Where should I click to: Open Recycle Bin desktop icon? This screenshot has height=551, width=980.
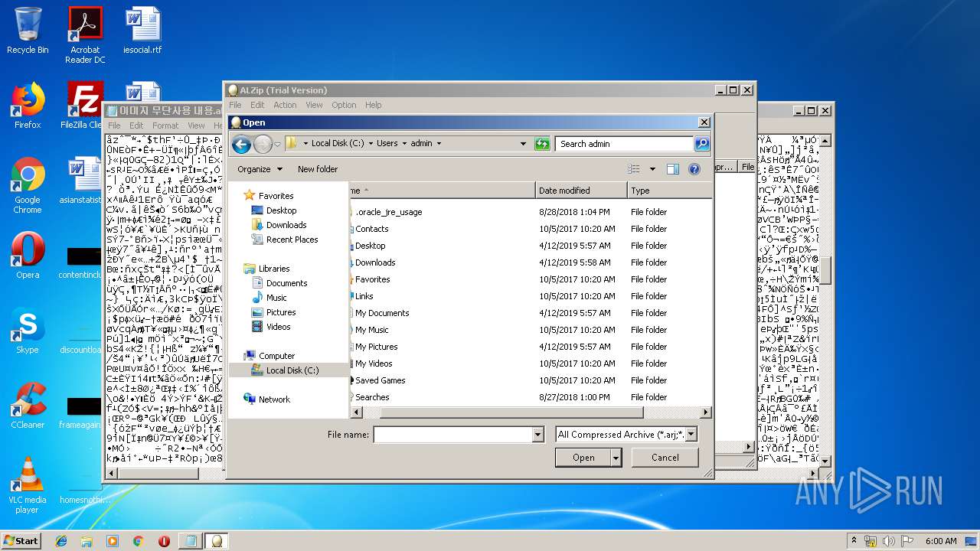pos(28,31)
